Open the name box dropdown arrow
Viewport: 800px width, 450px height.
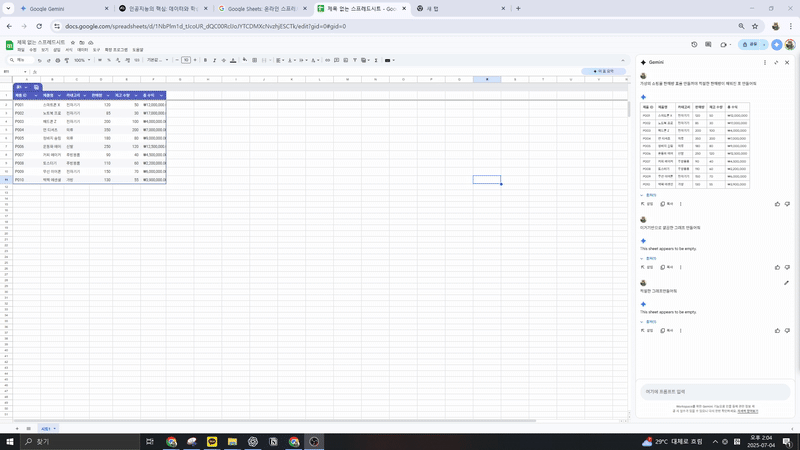[26, 72]
